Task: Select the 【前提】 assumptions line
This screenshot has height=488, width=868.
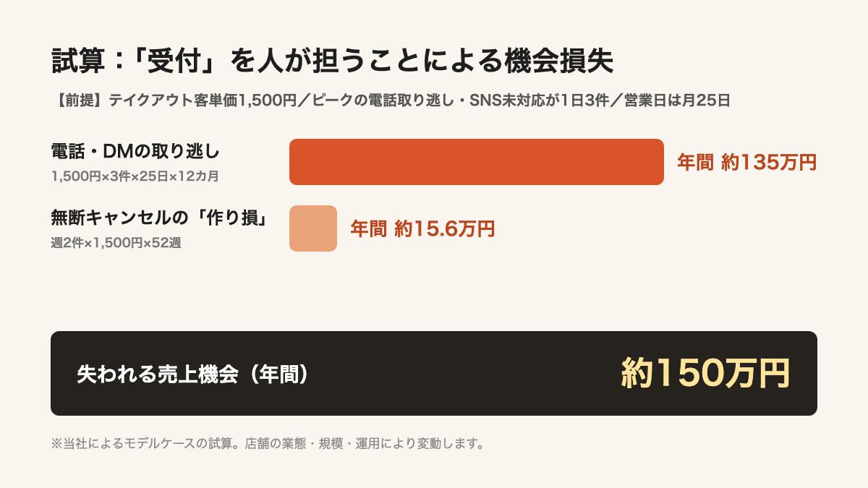Action: [391, 100]
